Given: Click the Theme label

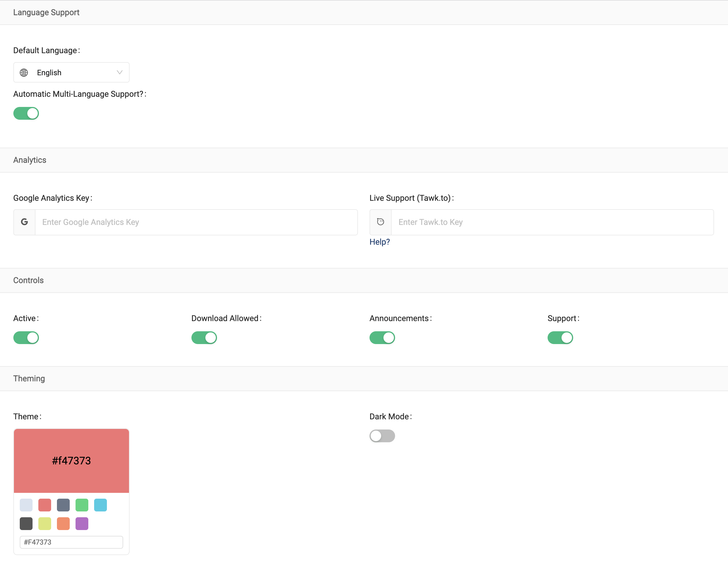Looking at the screenshot, I should (x=27, y=417).
